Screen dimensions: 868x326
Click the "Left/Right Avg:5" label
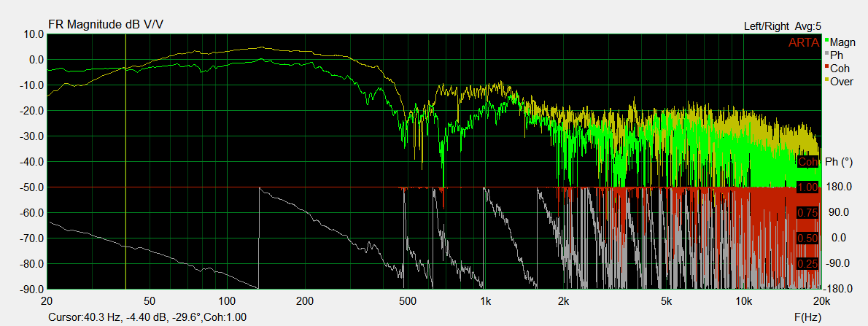click(782, 26)
